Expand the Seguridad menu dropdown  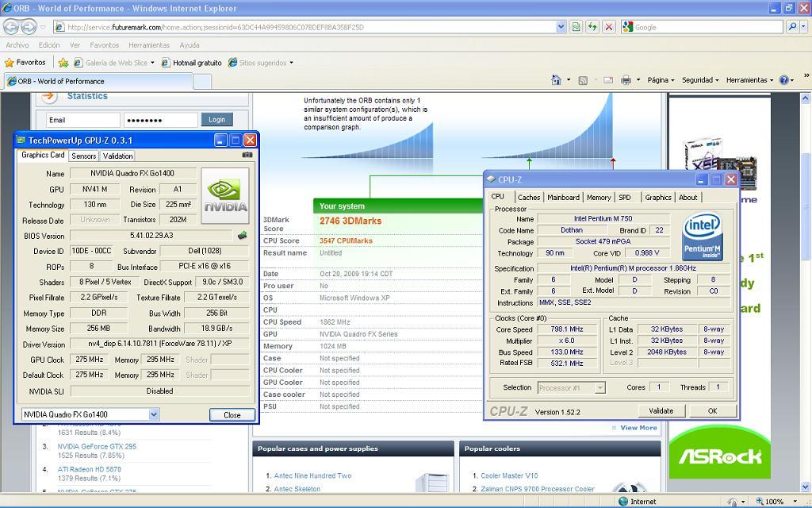coord(700,80)
